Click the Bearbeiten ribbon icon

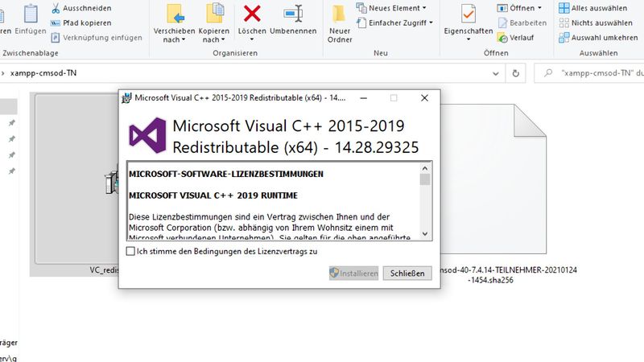502,23
